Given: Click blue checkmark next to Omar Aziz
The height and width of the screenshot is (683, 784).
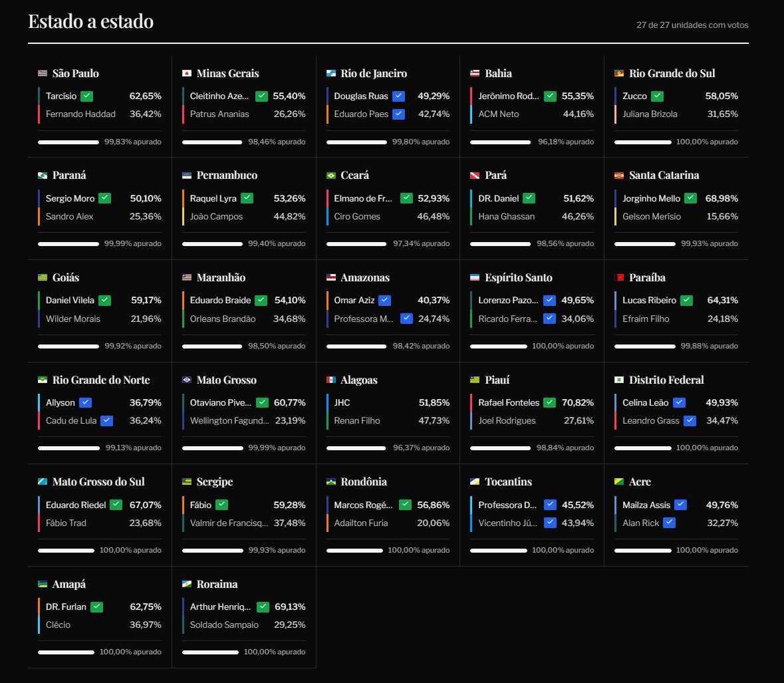Looking at the screenshot, I should 384,300.
